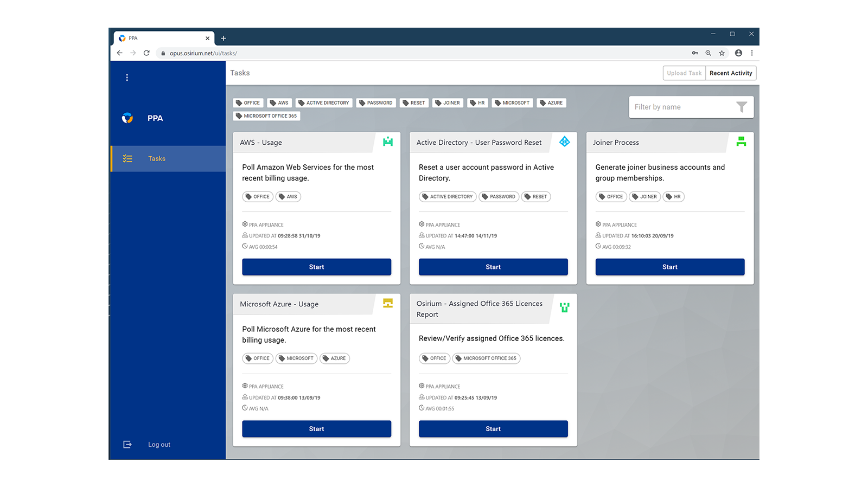Click the Microsoft Azure - Usage title
This screenshot has height=488, width=868.
[279, 304]
